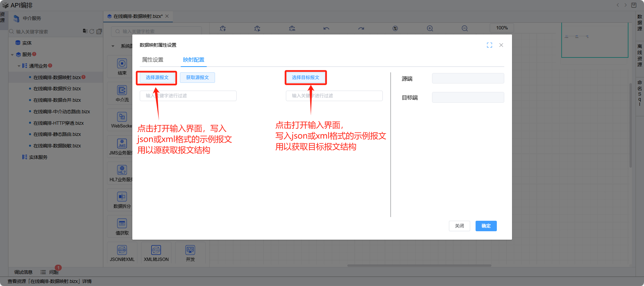Click the zoom in magnifier icon
The height and width of the screenshot is (286, 644).
coord(430,28)
